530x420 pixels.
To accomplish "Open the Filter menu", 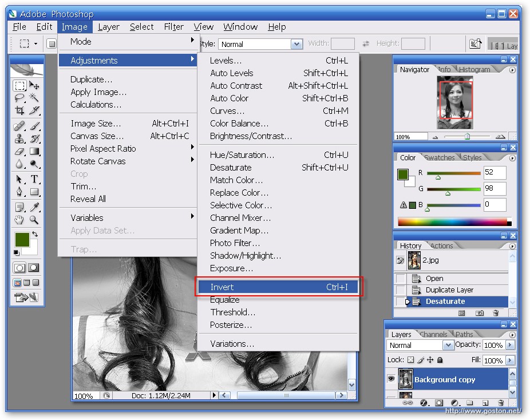I will [x=174, y=27].
